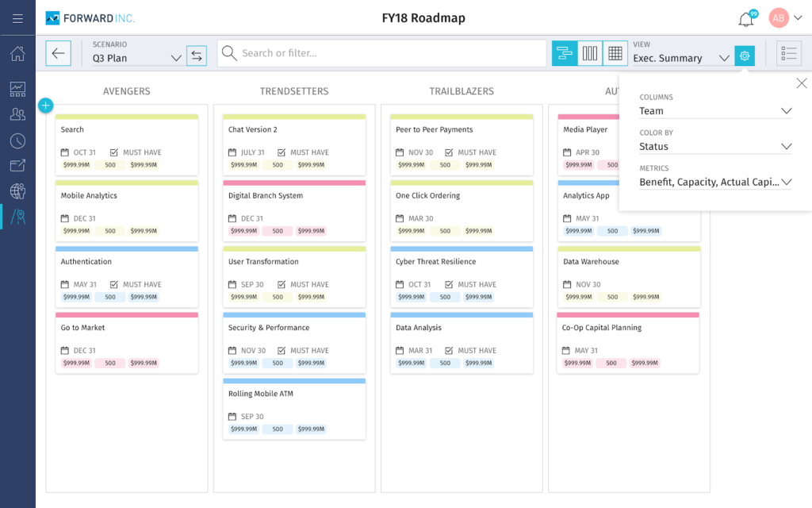Click the blue plus add button
This screenshot has width=812, height=508.
click(x=45, y=105)
